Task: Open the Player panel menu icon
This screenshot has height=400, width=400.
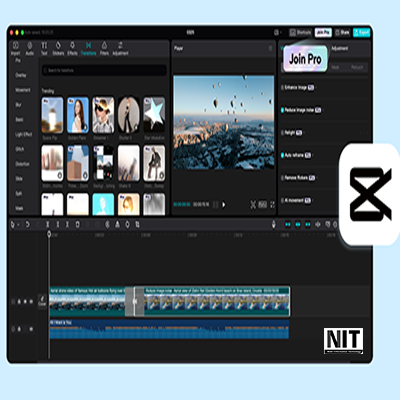Action: click(270, 48)
